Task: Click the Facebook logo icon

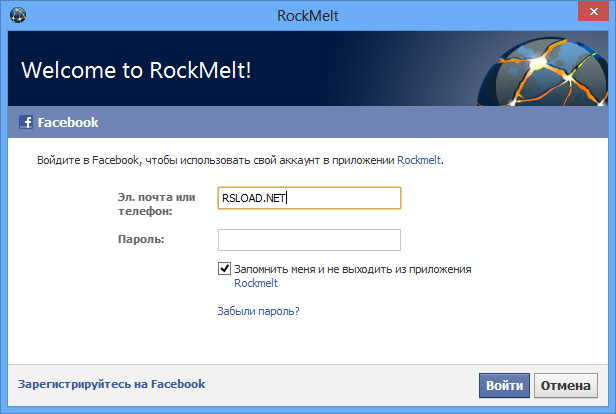Action: click(x=26, y=122)
